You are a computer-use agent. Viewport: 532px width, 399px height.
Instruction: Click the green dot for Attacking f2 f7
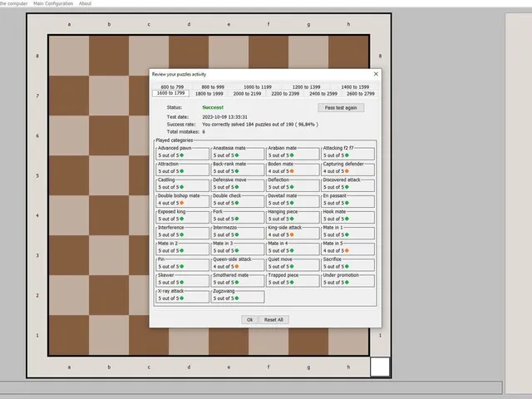(x=347, y=155)
